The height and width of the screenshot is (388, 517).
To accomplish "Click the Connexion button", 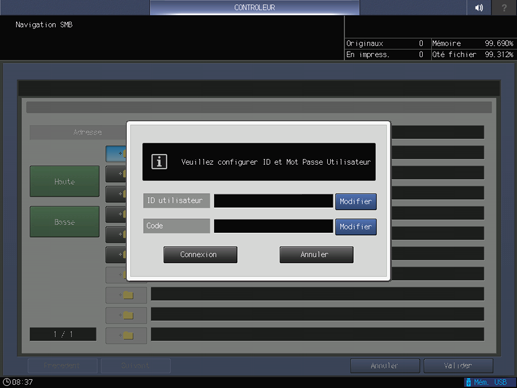I will [200, 254].
